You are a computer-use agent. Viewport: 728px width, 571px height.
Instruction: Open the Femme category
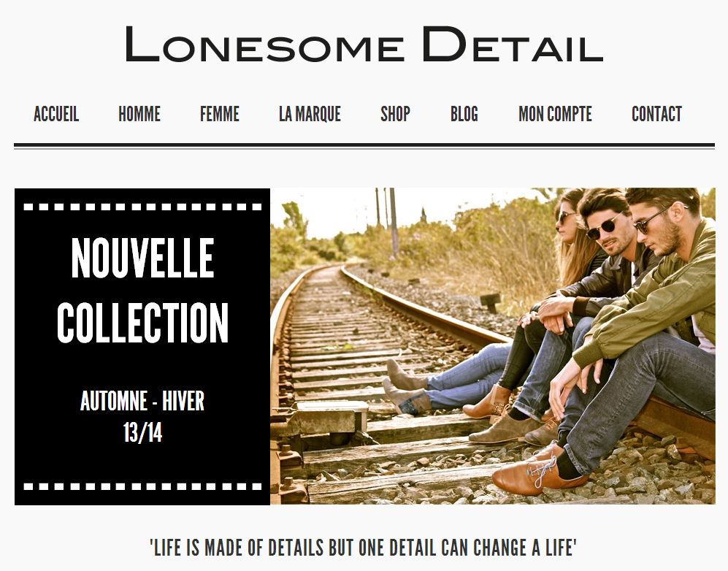[220, 114]
